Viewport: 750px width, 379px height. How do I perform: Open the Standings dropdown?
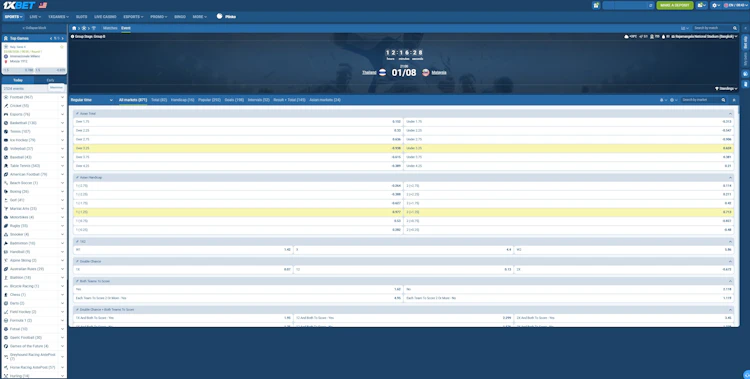[726, 89]
